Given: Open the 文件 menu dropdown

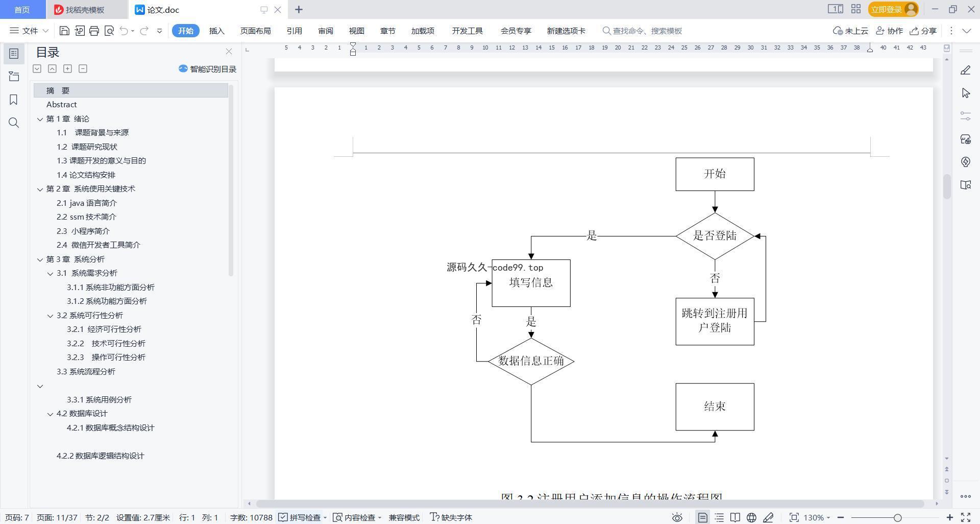Looking at the screenshot, I should [x=29, y=31].
